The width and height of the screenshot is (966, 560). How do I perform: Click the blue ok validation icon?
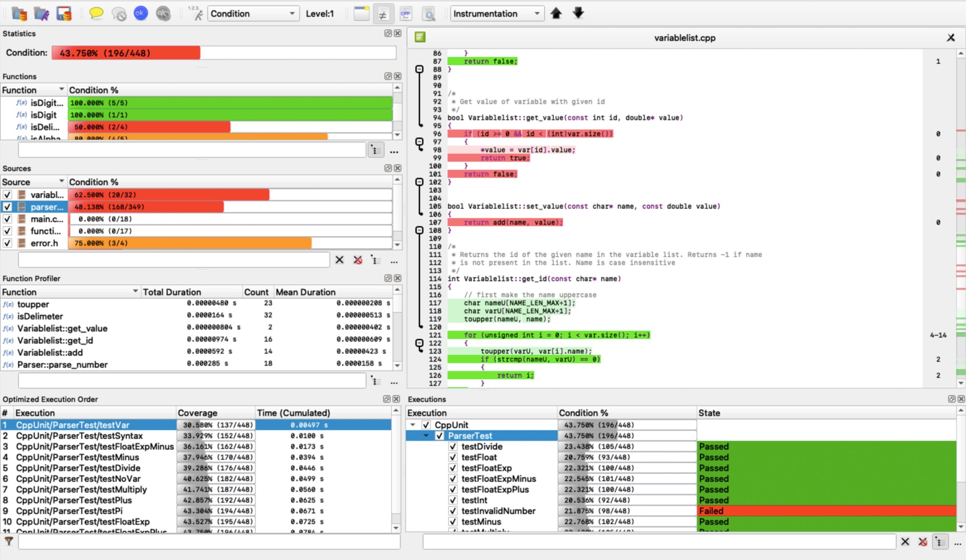pyautogui.click(x=140, y=14)
